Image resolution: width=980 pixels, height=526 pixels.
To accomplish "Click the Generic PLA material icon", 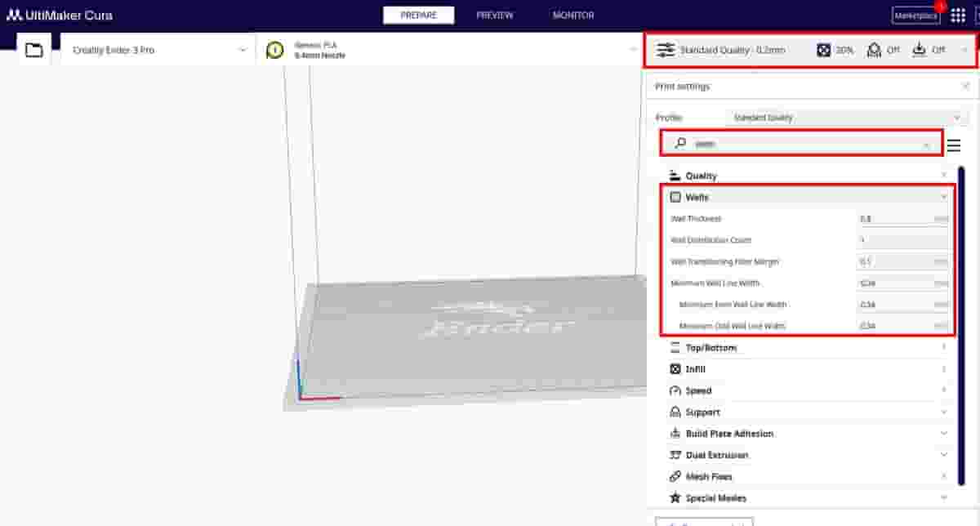I will click(275, 51).
